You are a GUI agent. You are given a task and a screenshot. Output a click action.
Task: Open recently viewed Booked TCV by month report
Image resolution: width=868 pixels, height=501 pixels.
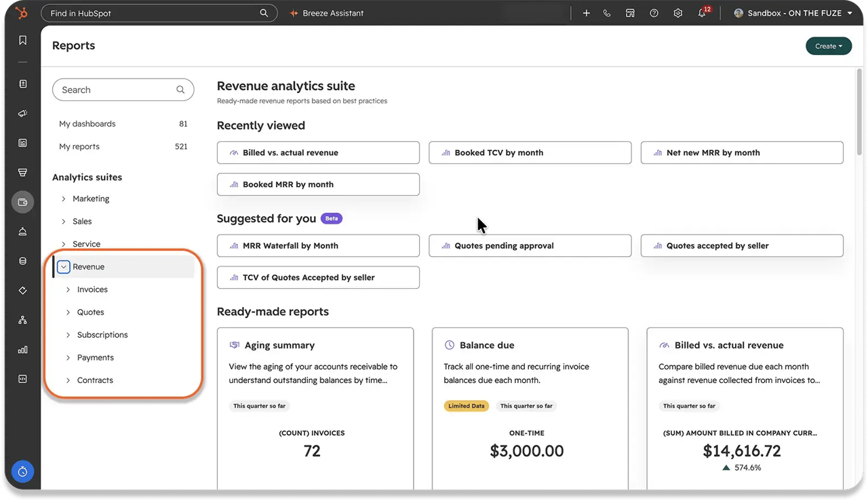click(x=530, y=153)
